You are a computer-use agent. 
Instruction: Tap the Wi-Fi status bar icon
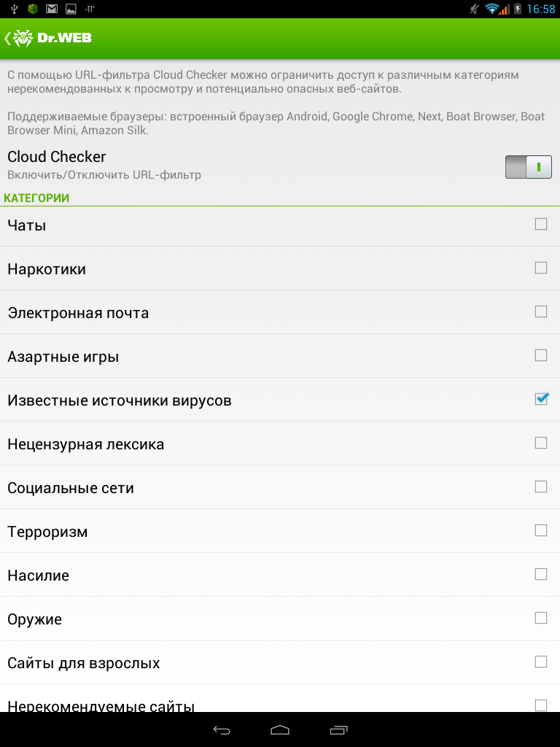(x=492, y=9)
